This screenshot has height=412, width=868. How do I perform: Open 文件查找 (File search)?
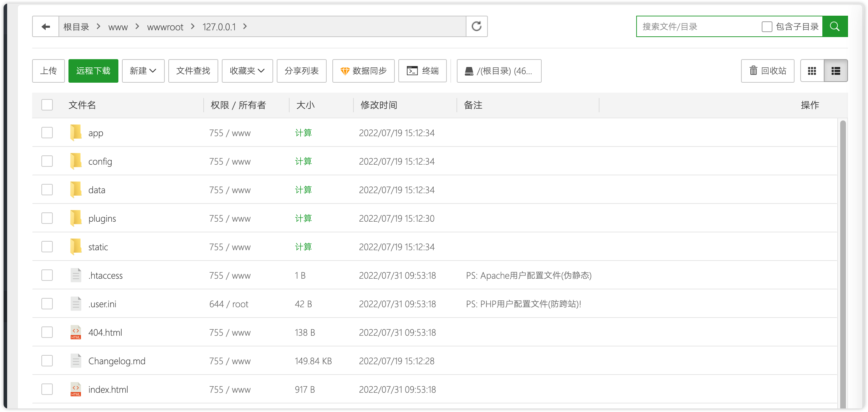193,71
